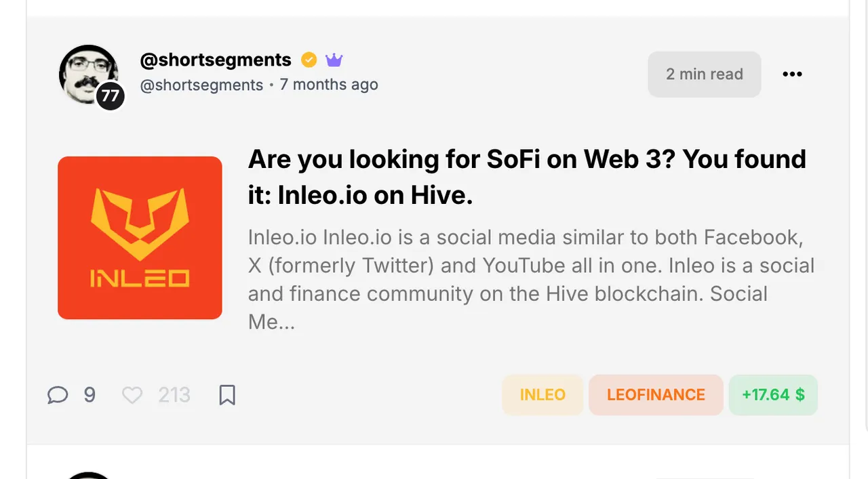Open the INLEO logo post thumbnail
Viewport: 868px width, 479px height.
[x=140, y=238]
